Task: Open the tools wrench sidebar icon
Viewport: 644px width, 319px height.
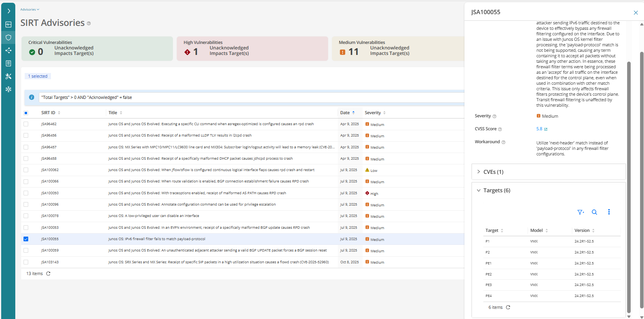Action: [x=8, y=77]
